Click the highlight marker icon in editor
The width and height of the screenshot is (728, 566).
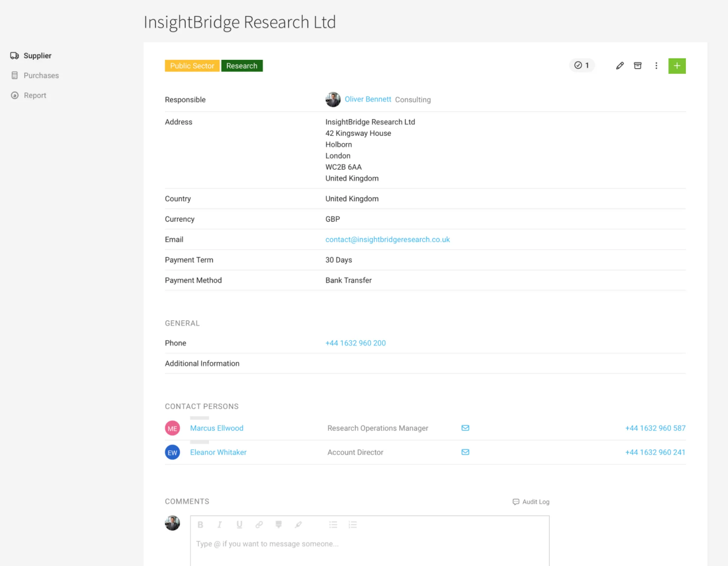pos(279,524)
